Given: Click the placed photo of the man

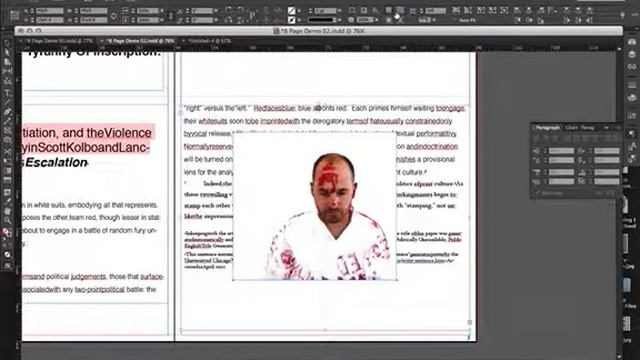Looking at the screenshot, I should (x=315, y=206).
